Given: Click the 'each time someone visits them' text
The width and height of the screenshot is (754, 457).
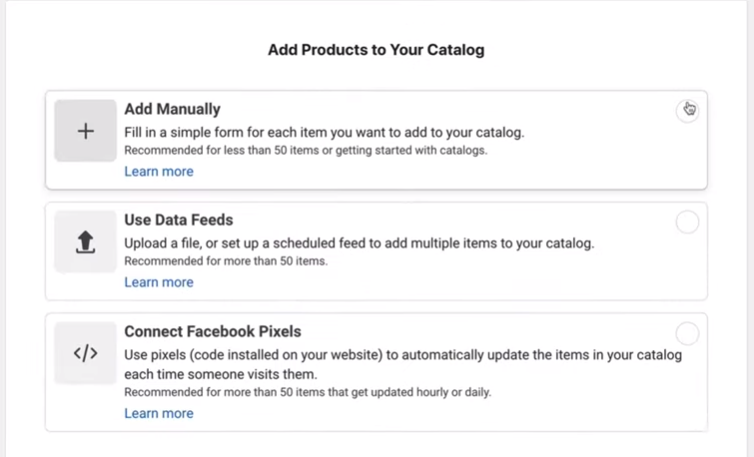Looking at the screenshot, I should click(x=221, y=374).
